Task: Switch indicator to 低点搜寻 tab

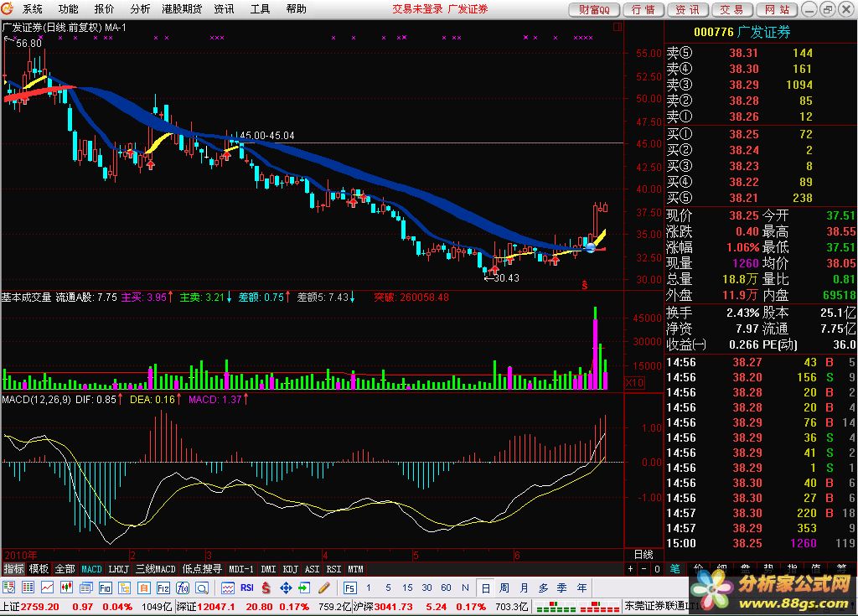Action: tap(202, 569)
